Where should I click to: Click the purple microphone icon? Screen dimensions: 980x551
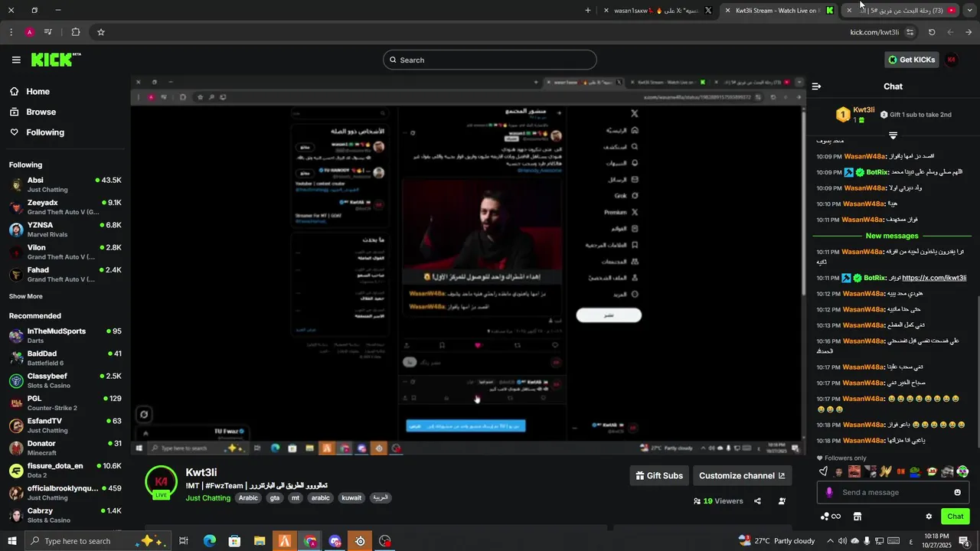pos(828,492)
